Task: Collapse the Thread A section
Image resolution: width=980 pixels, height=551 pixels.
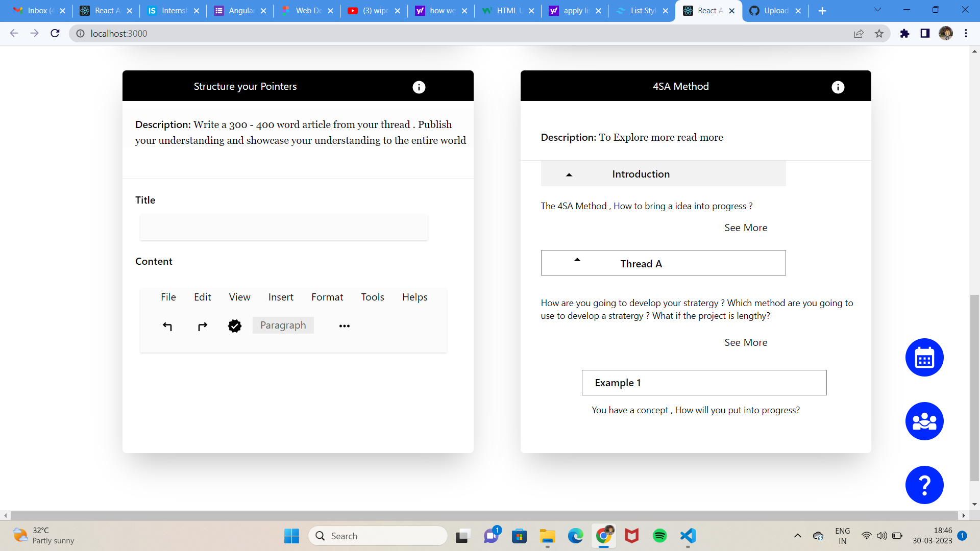Action: (x=577, y=260)
